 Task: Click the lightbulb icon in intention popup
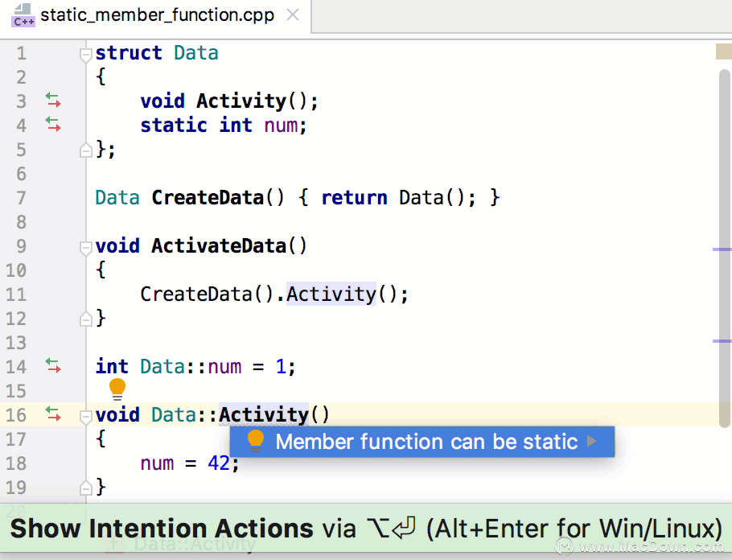(x=256, y=442)
